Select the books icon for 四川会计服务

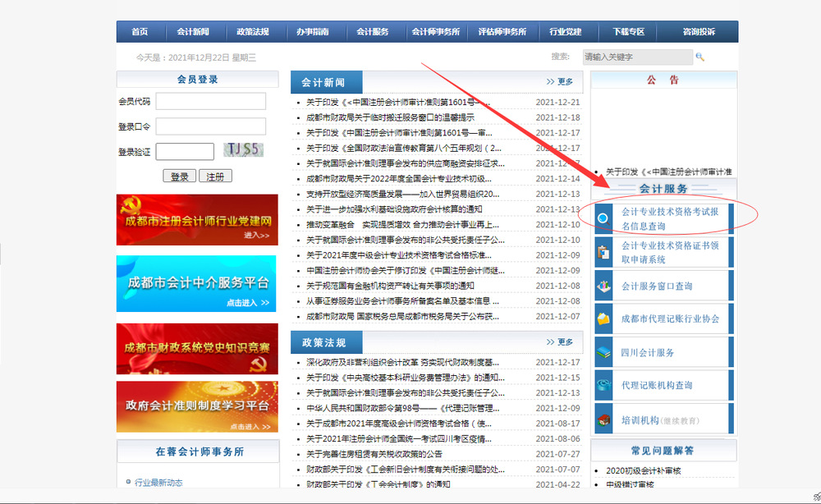[603, 351]
